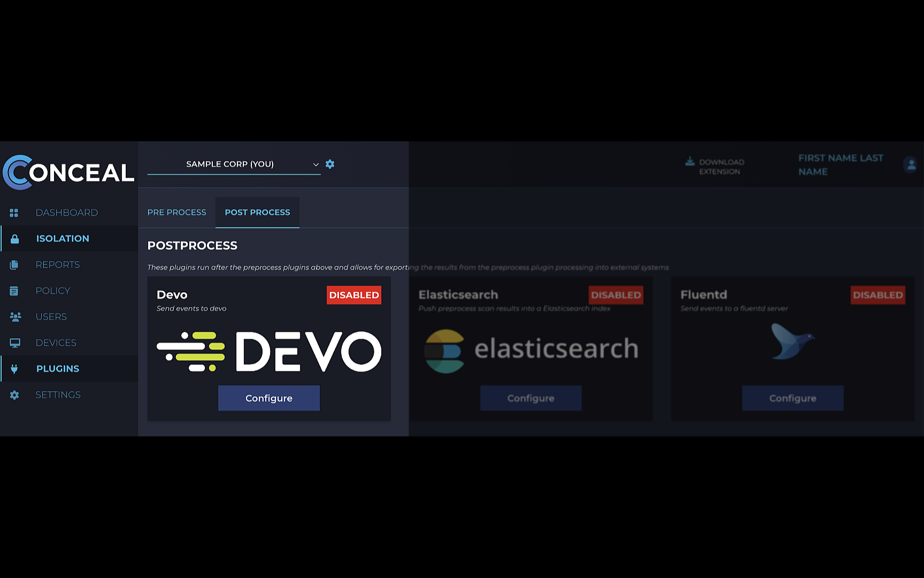Click the Elasticsearch card title
924x578 pixels.
pos(458,295)
